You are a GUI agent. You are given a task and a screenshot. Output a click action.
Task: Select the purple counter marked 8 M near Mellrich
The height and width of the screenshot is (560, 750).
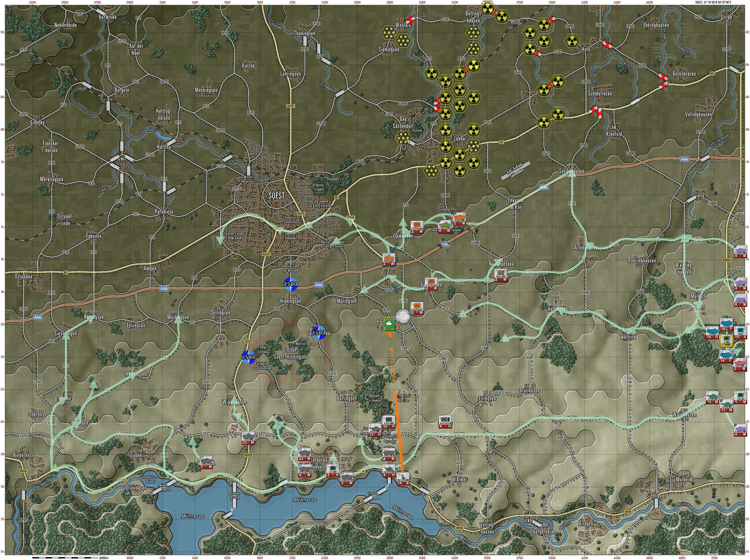[741, 300]
